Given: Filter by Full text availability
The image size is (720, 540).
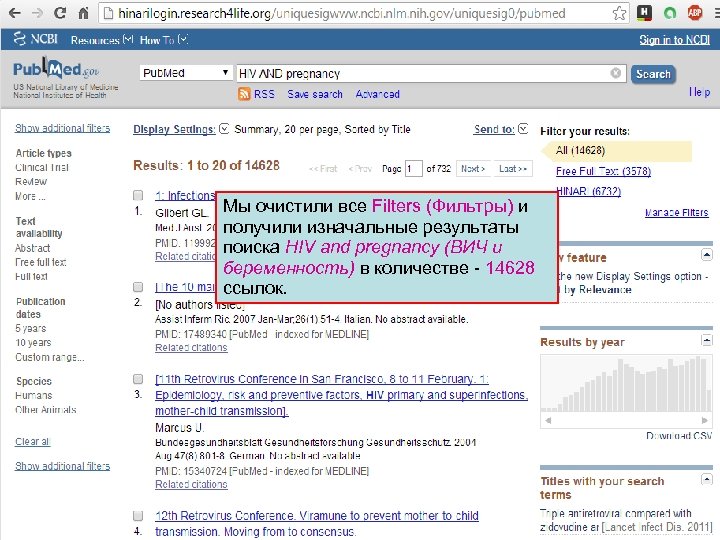Looking at the screenshot, I should click(x=31, y=276).
